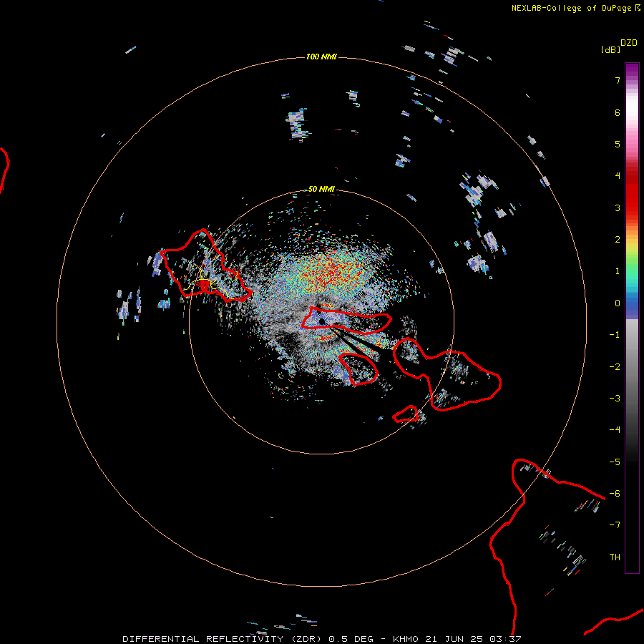This screenshot has width=644, height=644.
Task: Click the NEXLAB-College of DuPage credit text
Action: pyautogui.click(x=576, y=8)
